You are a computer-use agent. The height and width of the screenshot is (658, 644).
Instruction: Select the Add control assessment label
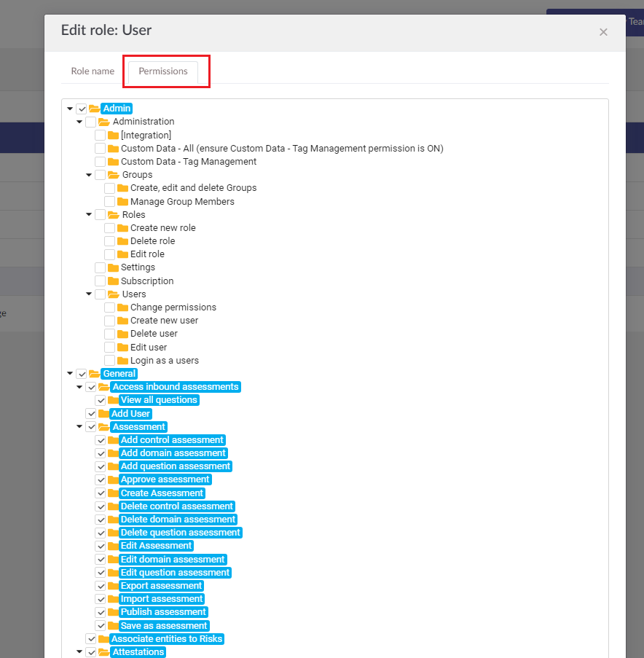(x=172, y=440)
